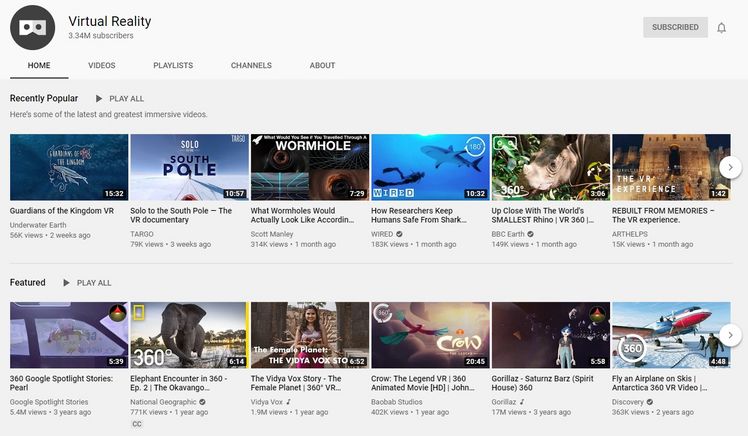The width and height of the screenshot is (748, 436).
Task: Click the CC badge under Elephant Encounter video
Action: [136, 424]
